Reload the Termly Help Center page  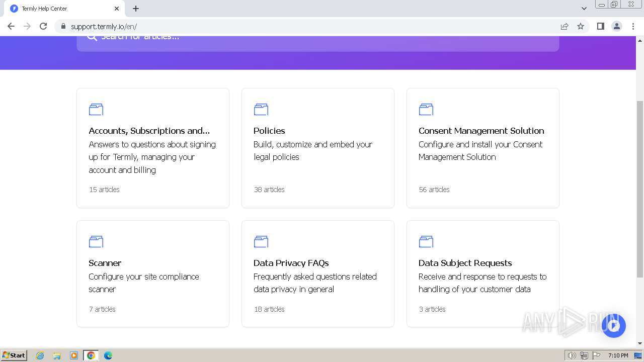(x=43, y=26)
